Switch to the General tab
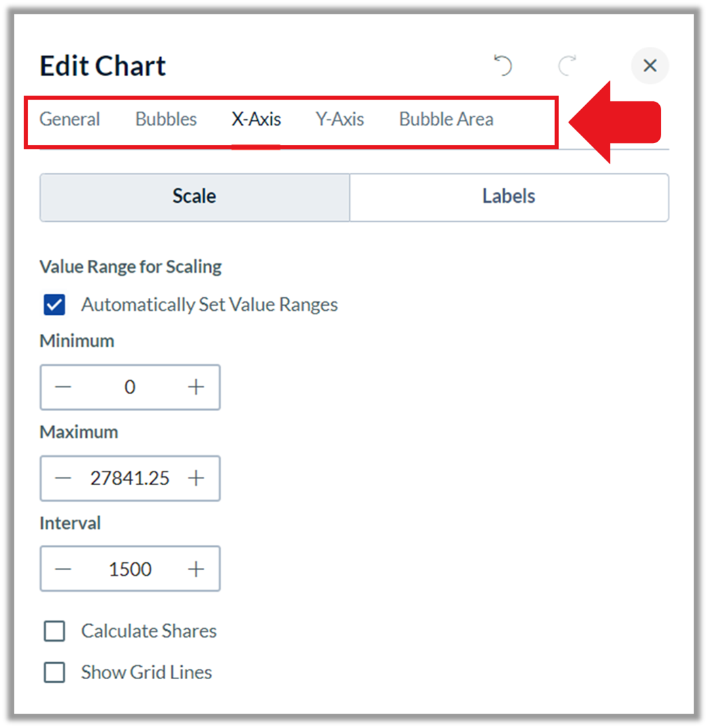 pyautogui.click(x=70, y=119)
